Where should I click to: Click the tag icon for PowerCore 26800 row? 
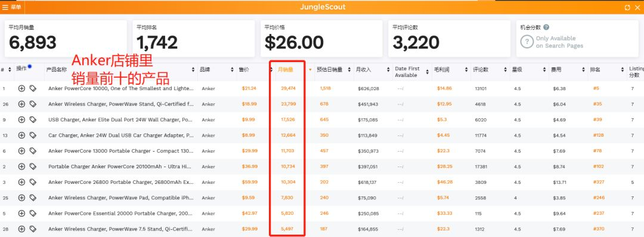point(33,182)
